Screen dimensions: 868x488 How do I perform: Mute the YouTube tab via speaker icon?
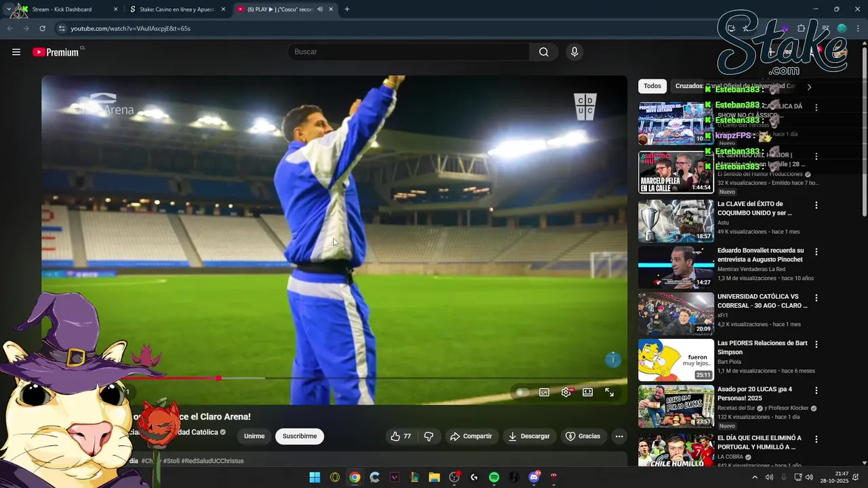320,9
